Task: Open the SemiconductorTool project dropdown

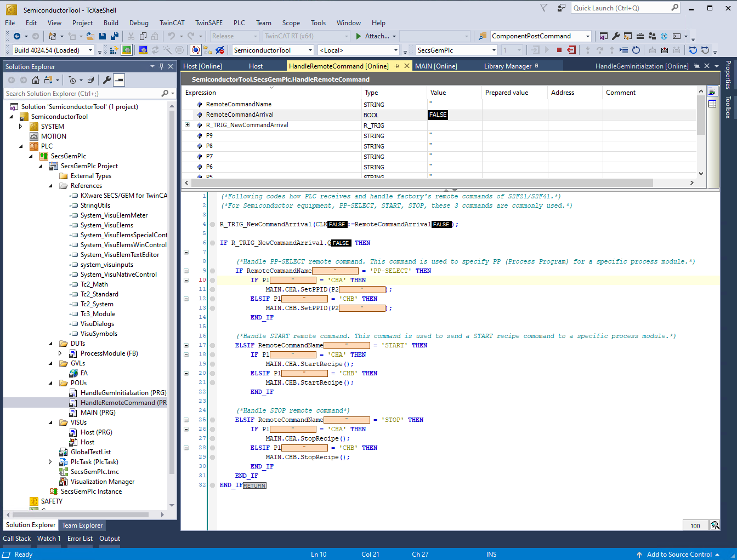Action: (x=310, y=50)
